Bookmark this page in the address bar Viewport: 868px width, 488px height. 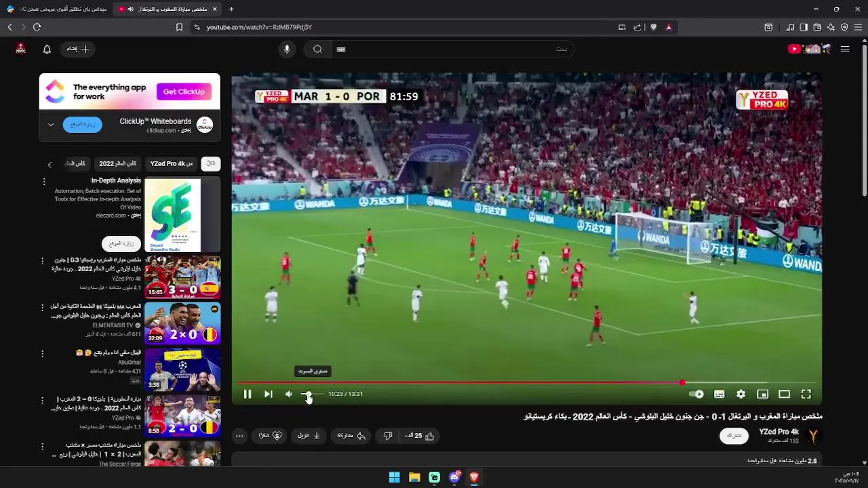pyautogui.click(x=179, y=27)
